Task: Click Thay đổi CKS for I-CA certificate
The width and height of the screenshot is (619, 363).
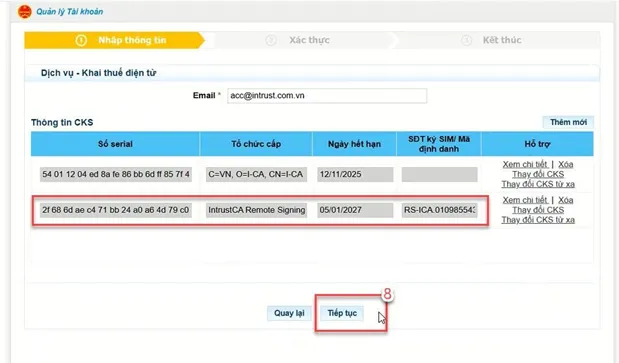Action: point(538,174)
